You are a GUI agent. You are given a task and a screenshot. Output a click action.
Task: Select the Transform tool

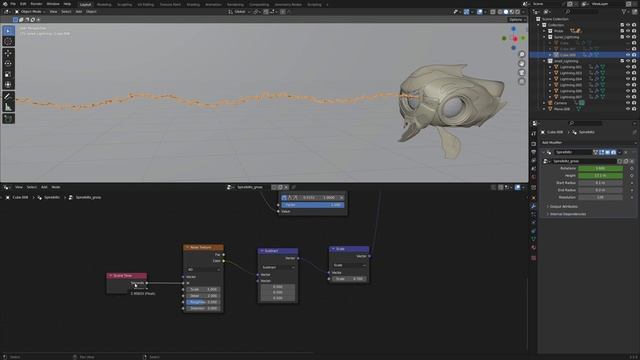point(8,84)
